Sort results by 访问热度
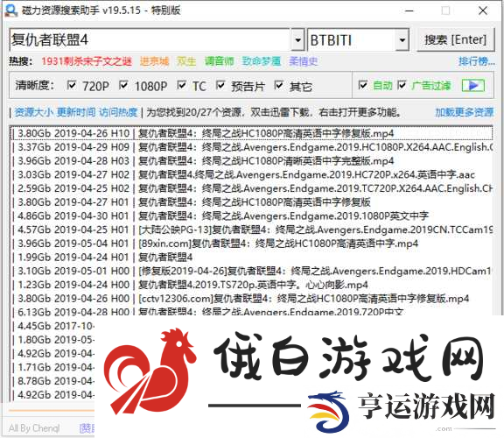 118,112
